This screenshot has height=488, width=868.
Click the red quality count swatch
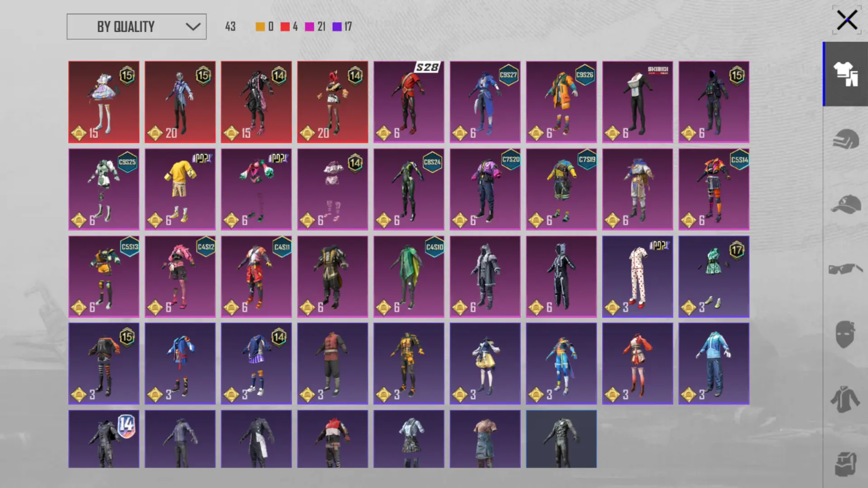(x=285, y=27)
